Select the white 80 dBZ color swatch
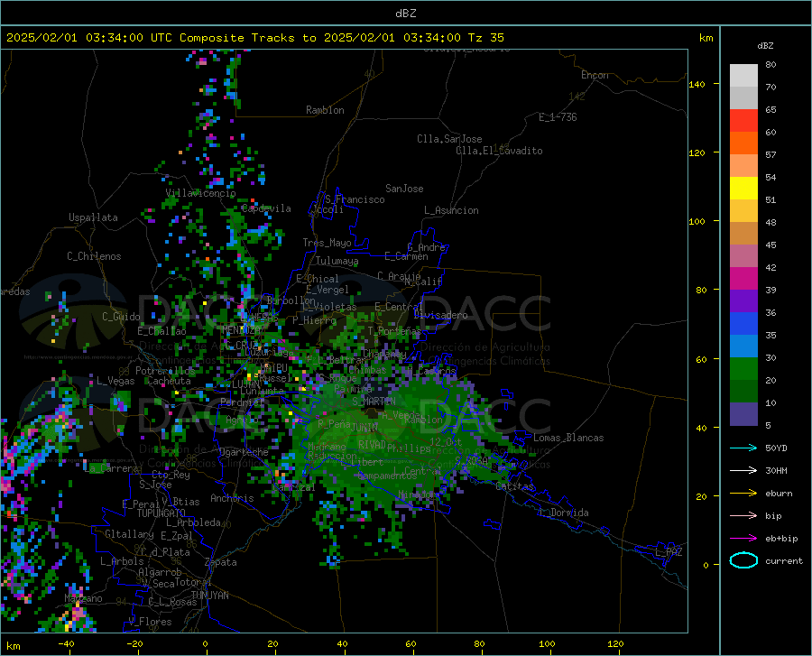This screenshot has height=656, width=812. point(743,76)
